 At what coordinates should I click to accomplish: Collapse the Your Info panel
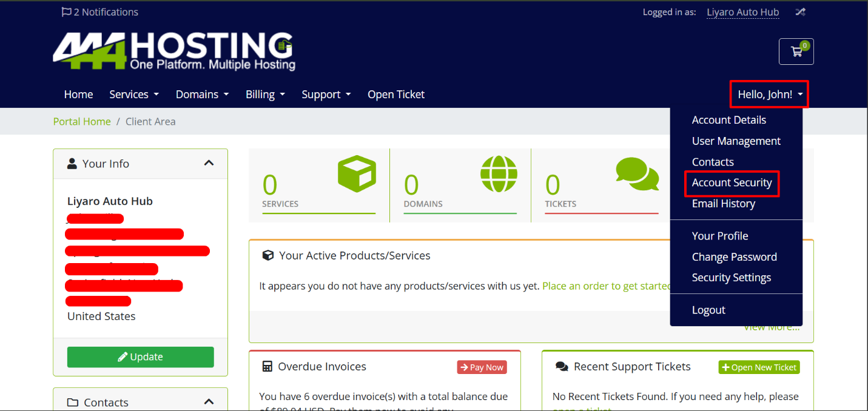209,163
